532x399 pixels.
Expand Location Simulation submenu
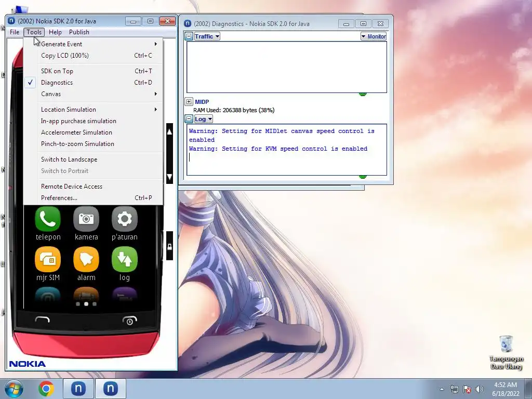tap(94, 109)
